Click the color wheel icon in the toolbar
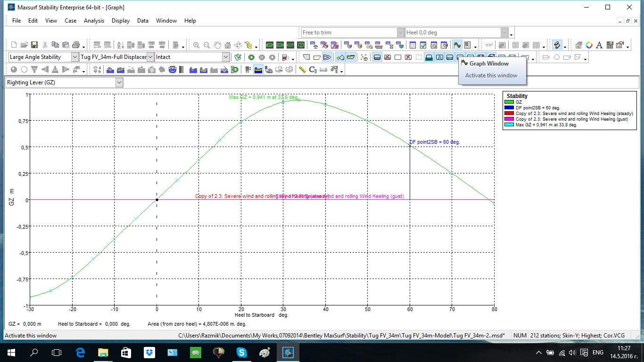Screen dimensions: 644x362 click(x=589, y=45)
